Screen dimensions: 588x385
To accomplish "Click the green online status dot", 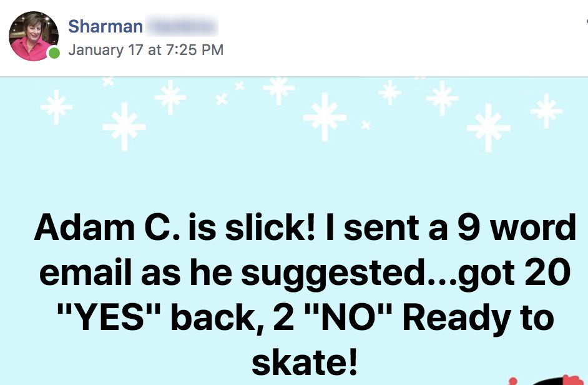I will [54, 53].
